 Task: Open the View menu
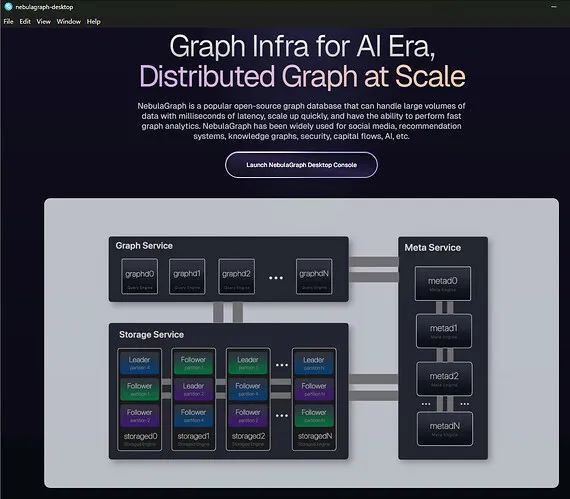coord(44,21)
